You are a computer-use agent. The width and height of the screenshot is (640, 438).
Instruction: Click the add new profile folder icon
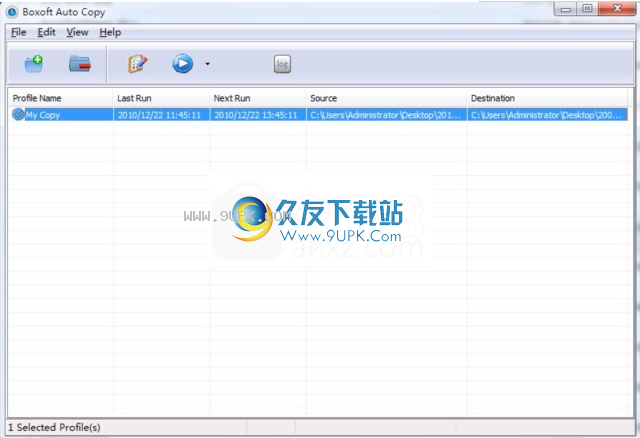(x=33, y=64)
